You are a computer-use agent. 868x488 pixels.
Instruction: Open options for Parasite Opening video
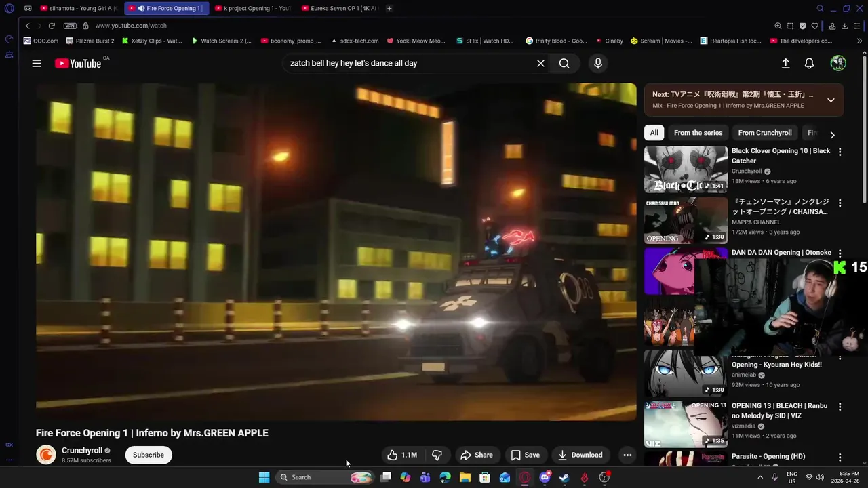pos(840,457)
